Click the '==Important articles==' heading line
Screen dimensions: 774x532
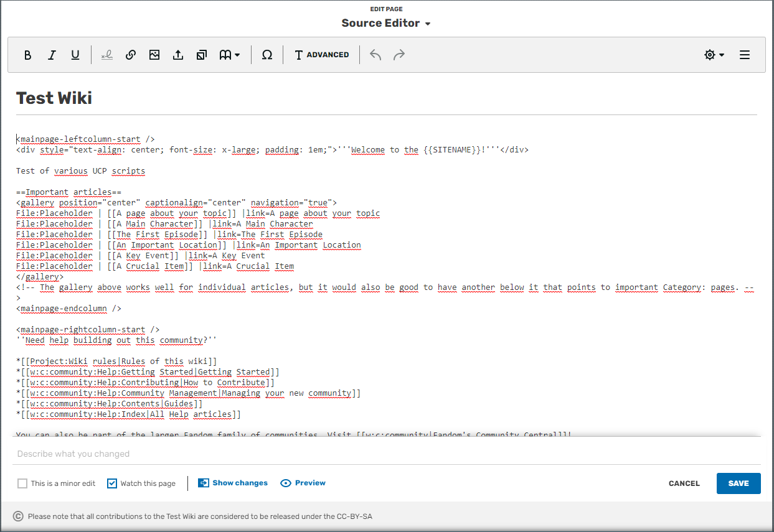(x=68, y=192)
